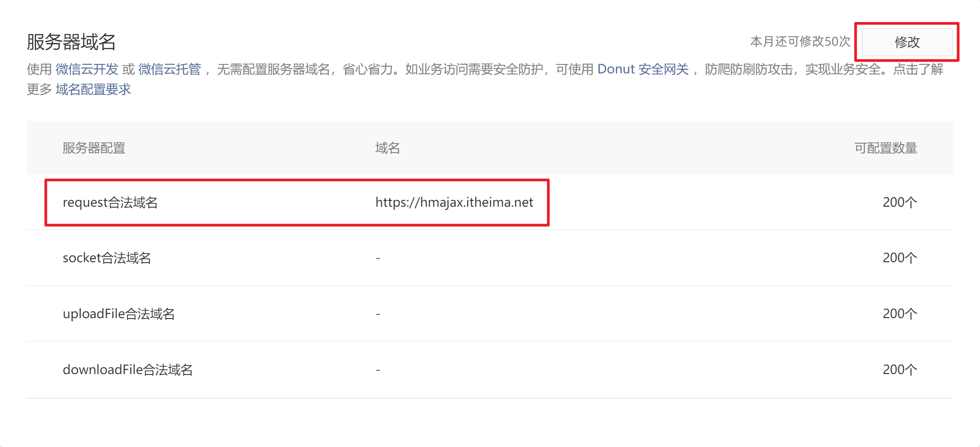The width and height of the screenshot is (980, 447).
Task: Click the https://hmajax.itheima.net domain value
Action: click(454, 203)
